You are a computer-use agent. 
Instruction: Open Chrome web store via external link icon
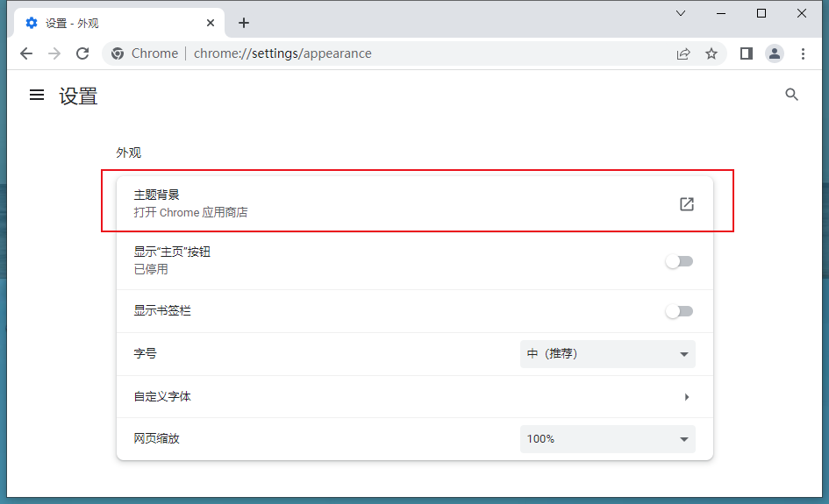[686, 204]
